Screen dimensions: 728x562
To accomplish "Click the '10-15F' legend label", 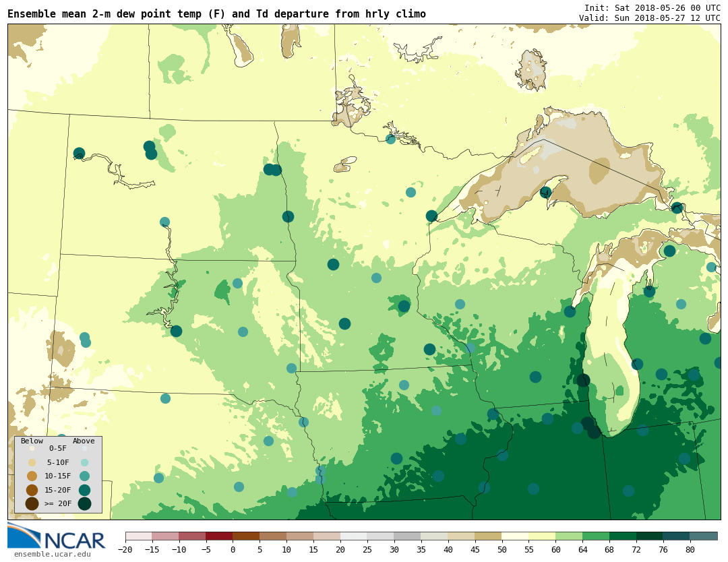I will tap(58, 476).
